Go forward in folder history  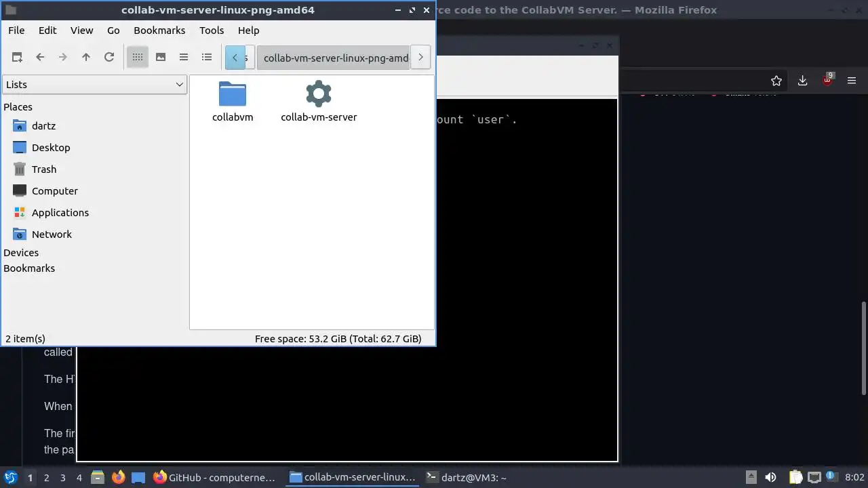click(63, 58)
